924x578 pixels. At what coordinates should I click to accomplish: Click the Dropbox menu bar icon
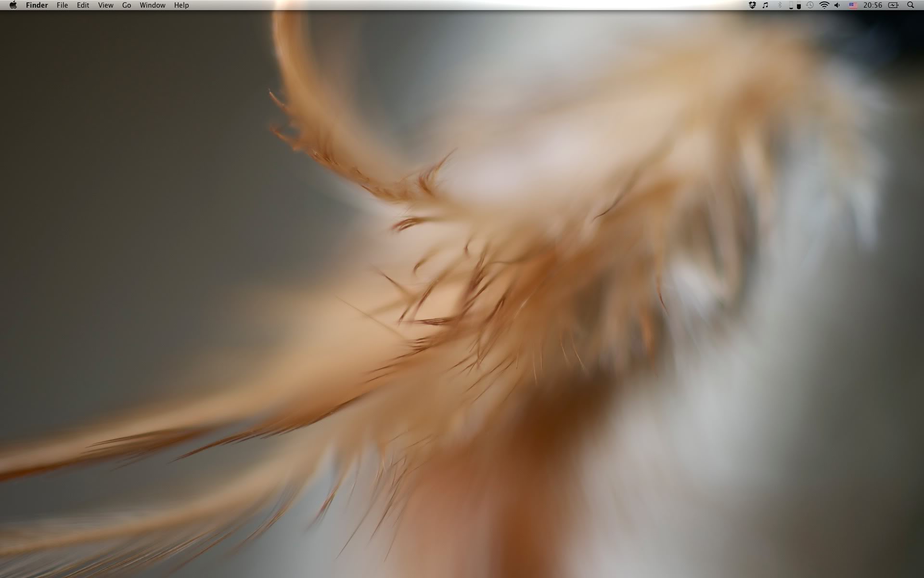click(x=752, y=5)
